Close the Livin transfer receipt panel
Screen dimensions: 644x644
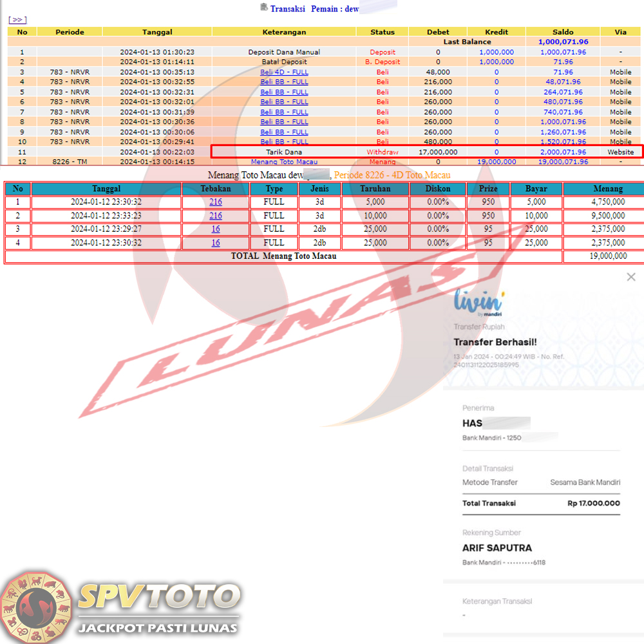click(630, 277)
